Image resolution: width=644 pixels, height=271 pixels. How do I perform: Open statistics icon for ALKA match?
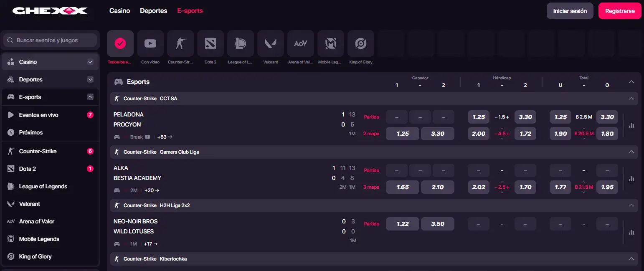coord(631,179)
